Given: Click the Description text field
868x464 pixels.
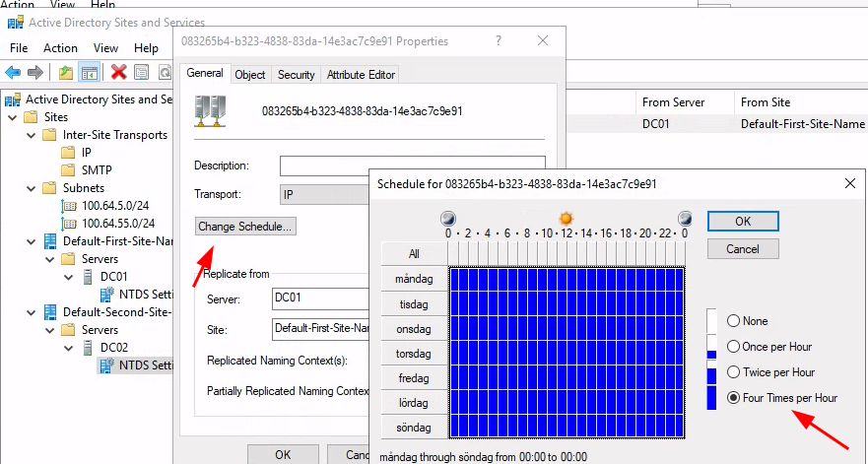Looking at the screenshot, I should (412, 166).
